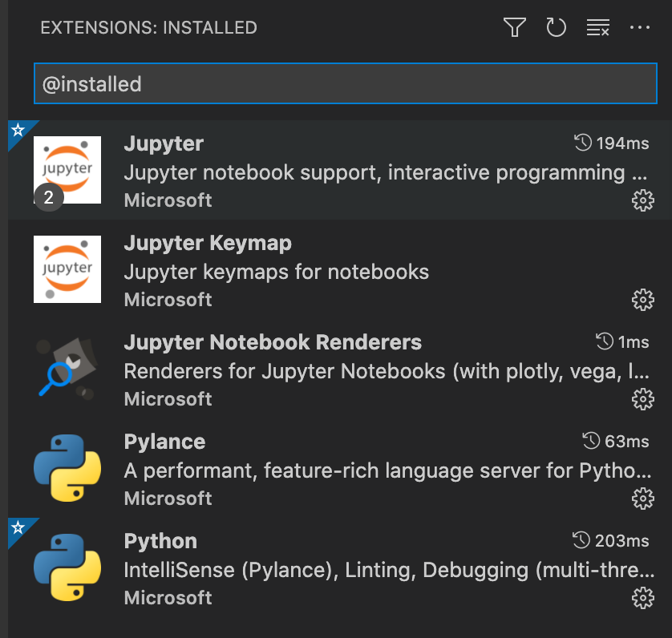Click the 203ms activation time for Python

click(610, 541)
